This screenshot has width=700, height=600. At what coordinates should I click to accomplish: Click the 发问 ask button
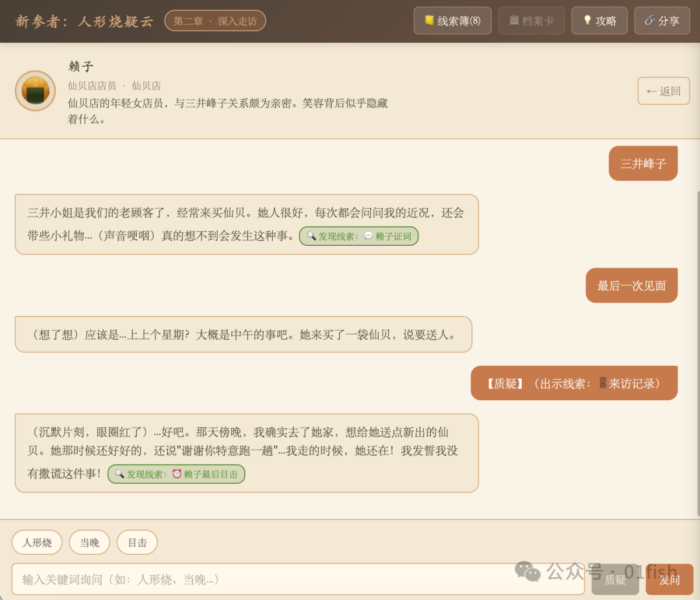click(669, 579)
